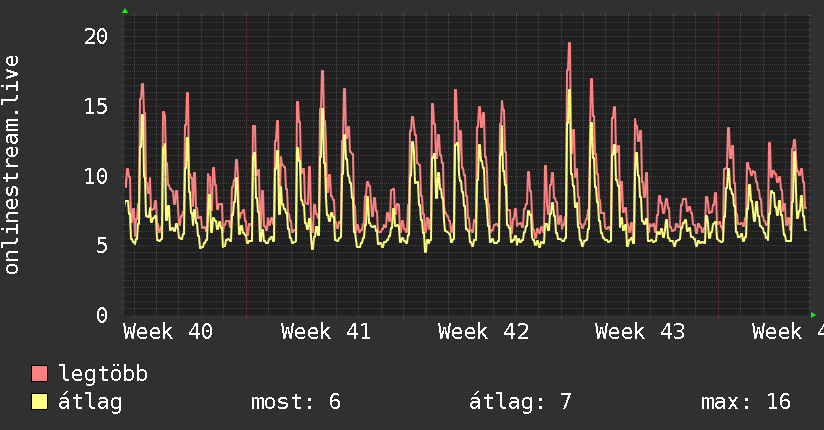
Task: Click the 'átlag' legend label beside yellow swatch
Action: (90, 402)
